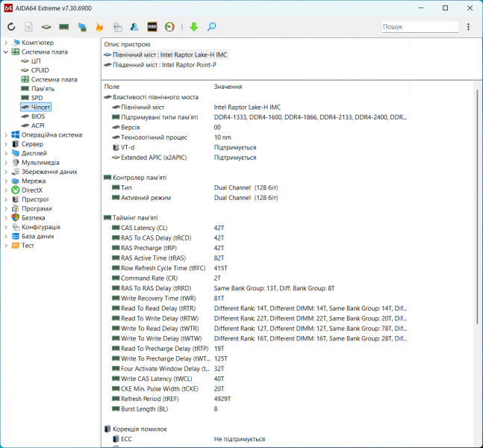Open the report wizard clipboard icon
This screenshot has width=483, height=448.
click(x=117, y=27)
